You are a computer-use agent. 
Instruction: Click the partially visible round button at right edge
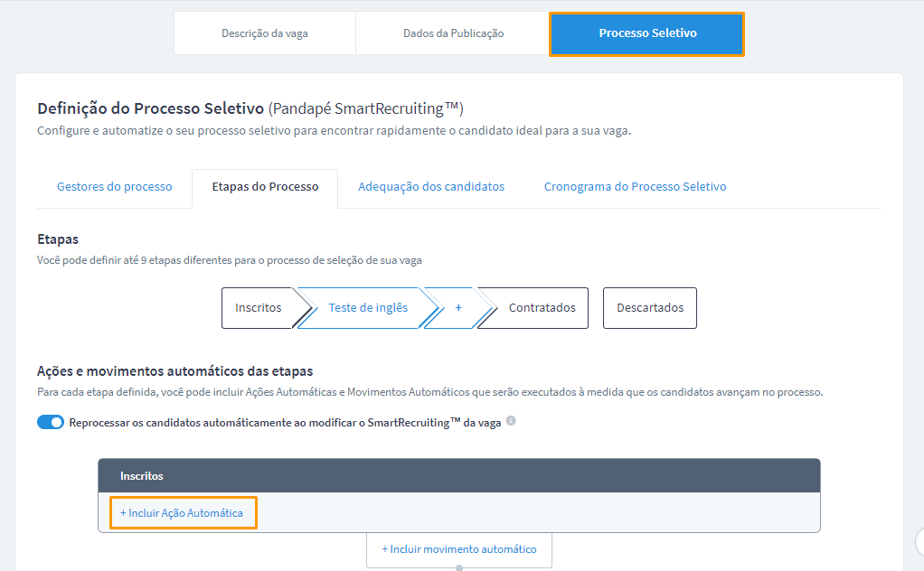coord(920,542)
